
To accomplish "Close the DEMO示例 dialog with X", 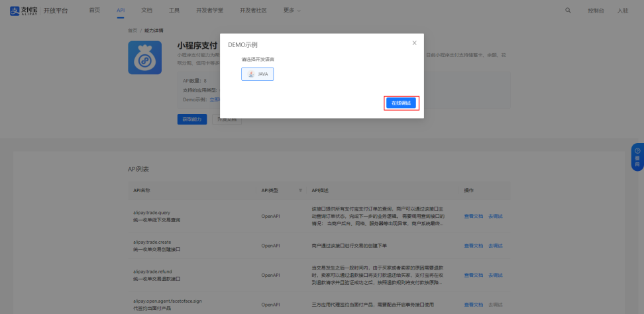I will [x=414, y=43].
